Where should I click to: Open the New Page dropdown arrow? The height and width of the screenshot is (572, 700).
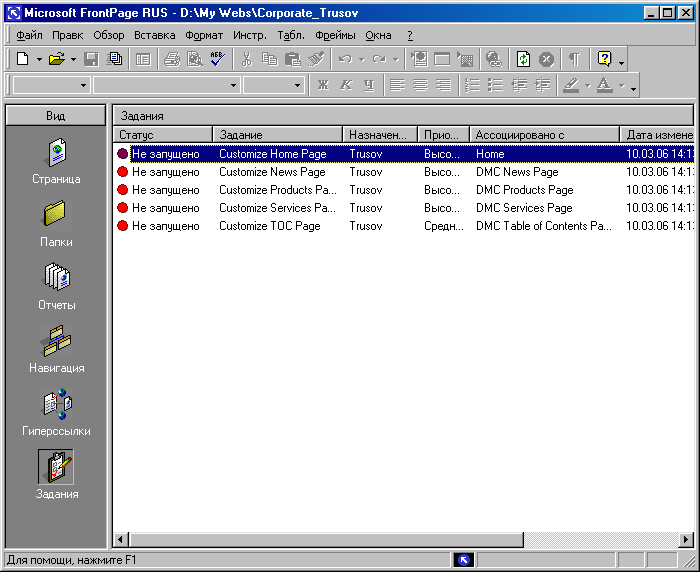click(39, 59)
